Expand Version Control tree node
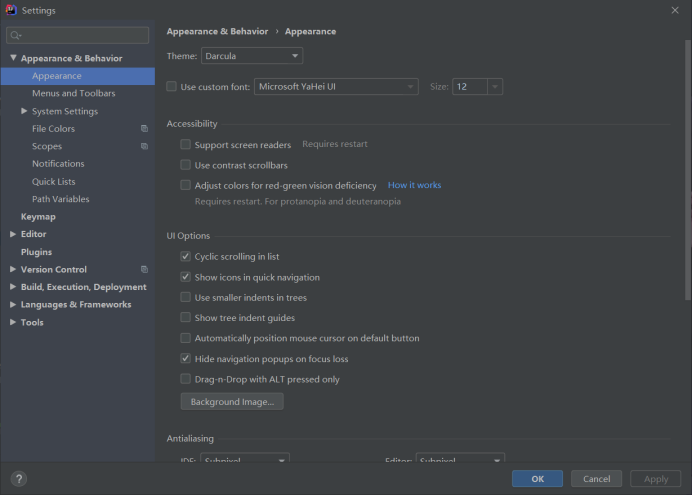Viewport: 692px width, 495px height. pyautogui.click(x=13, y=269)
